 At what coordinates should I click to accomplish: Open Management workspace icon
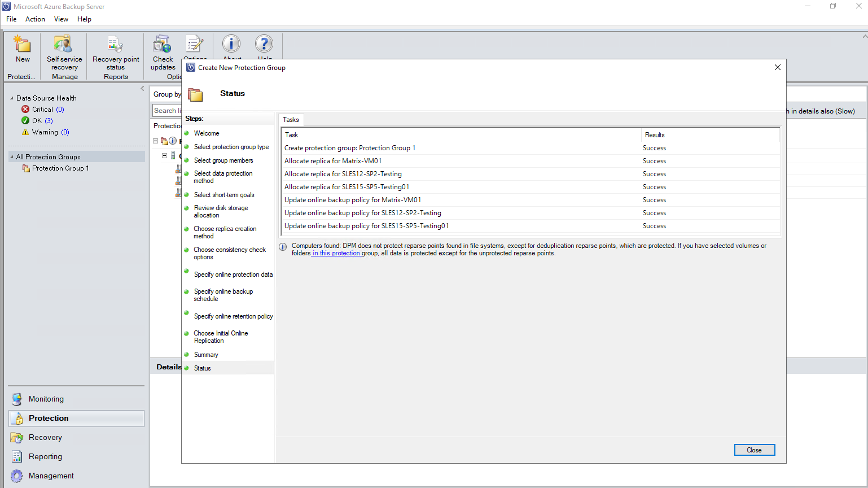(x=17, y=476)
